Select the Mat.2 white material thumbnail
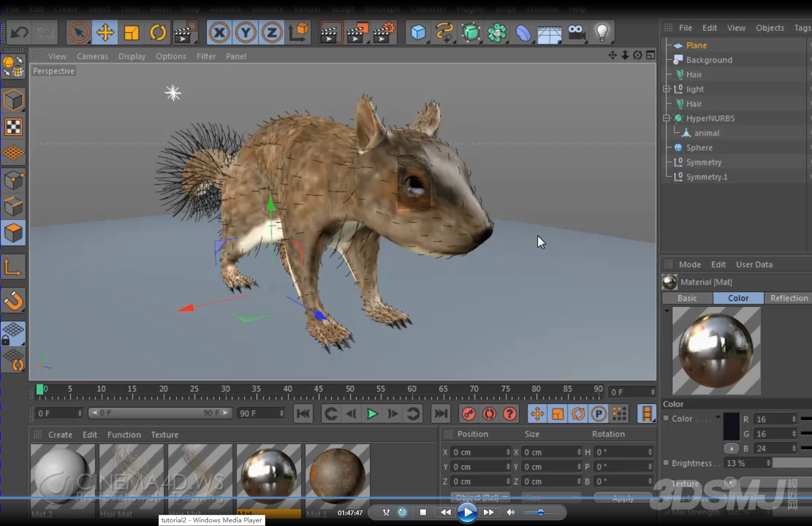This screenshot has width=812, height=526. (x=63, y=476)
